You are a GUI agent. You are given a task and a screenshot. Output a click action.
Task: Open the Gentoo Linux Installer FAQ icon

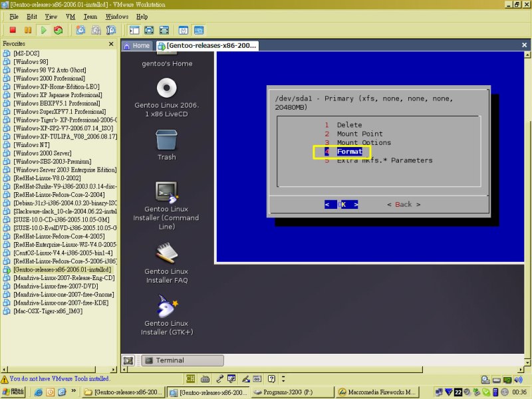166,263
